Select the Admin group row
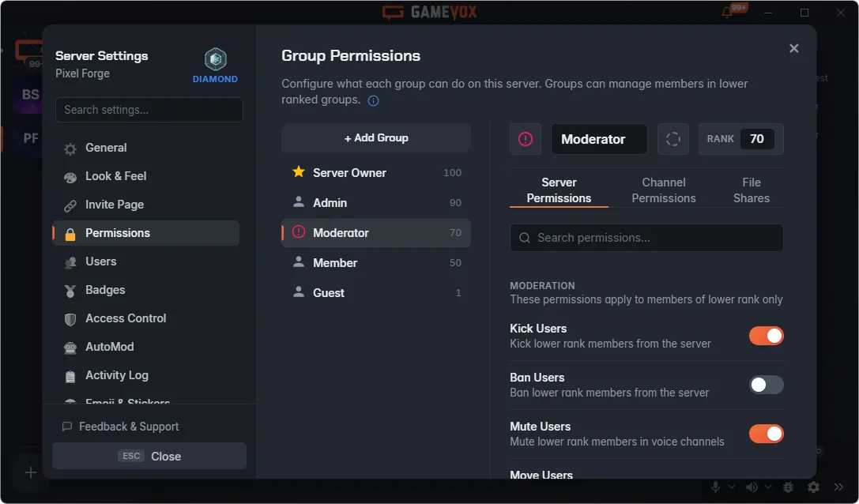Viewport: 859px width, 504px height. click(376, 203)
